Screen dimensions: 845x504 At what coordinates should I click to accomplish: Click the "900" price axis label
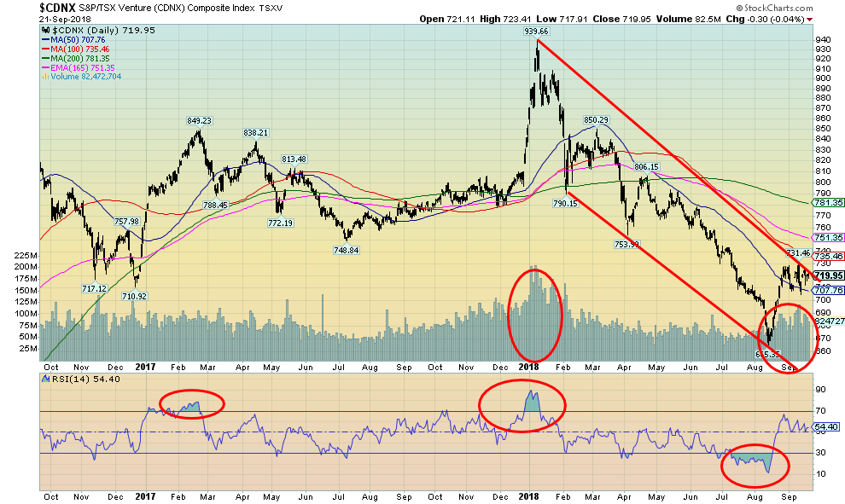point(823,78)
